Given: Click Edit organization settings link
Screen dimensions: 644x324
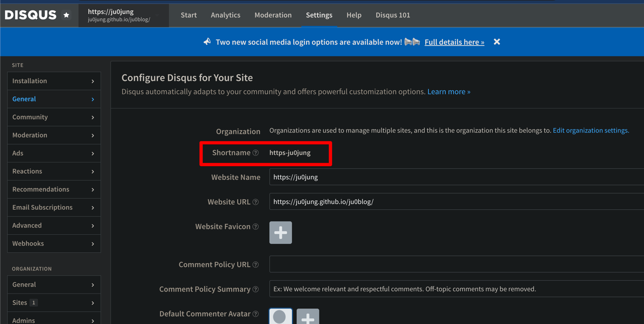Looking at the screenshot, I should 590,131.
